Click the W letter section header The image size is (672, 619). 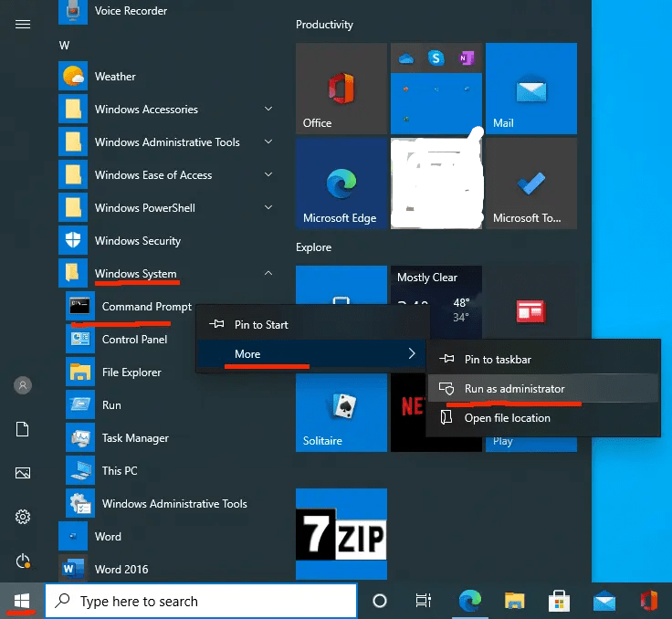coord(64,46)
